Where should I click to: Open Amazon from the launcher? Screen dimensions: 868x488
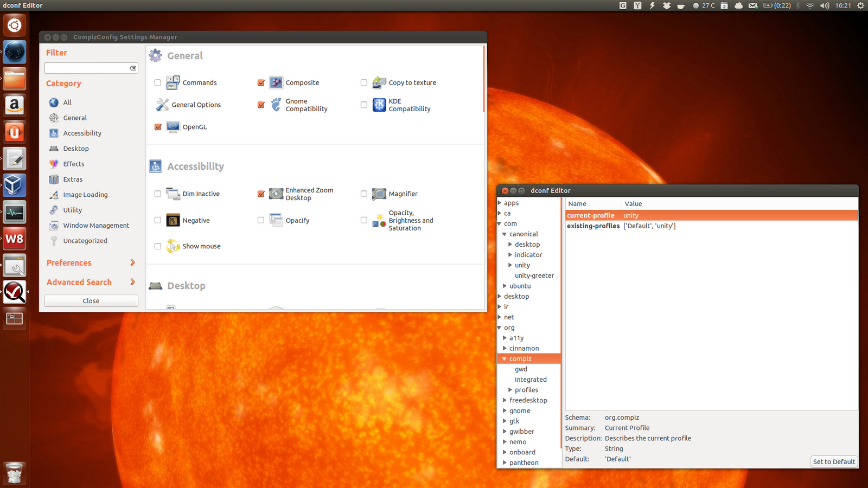point(15,105)
